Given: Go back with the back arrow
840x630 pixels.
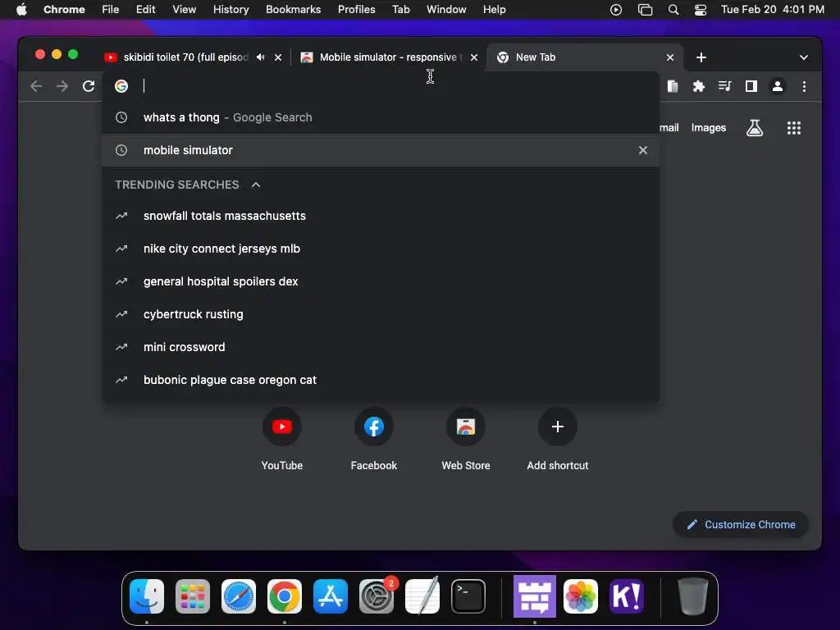Looking at the screenshot, I should (36, 86).
